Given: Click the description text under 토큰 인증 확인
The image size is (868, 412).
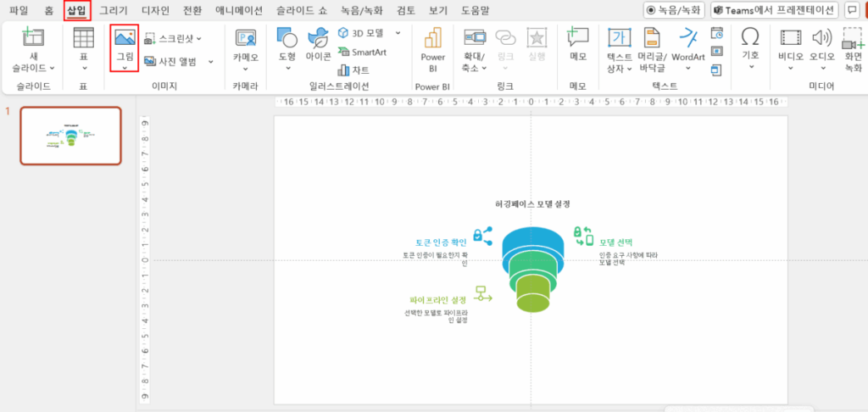Looking at the screenshot, I should pos(436,259).
